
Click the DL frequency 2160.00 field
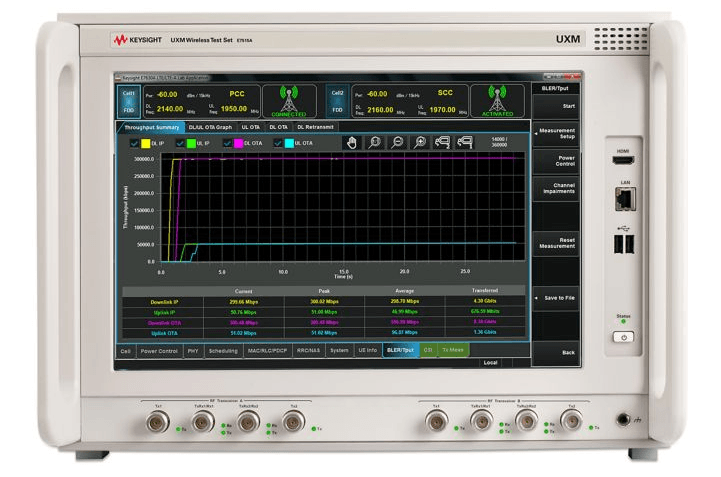[x=380, y=110]
